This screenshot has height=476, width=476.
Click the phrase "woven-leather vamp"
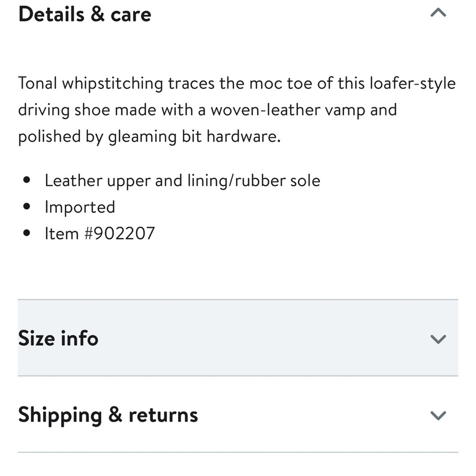[x=288, y=110]
